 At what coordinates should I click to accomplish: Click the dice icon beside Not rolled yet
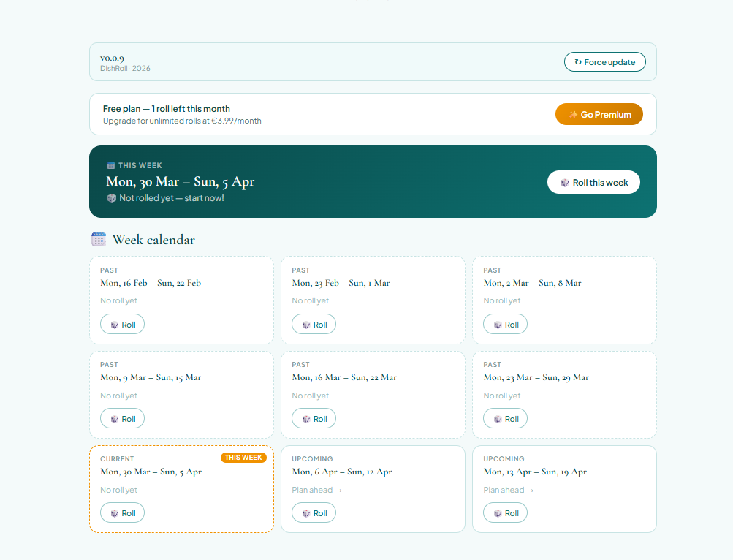point(111,198)
